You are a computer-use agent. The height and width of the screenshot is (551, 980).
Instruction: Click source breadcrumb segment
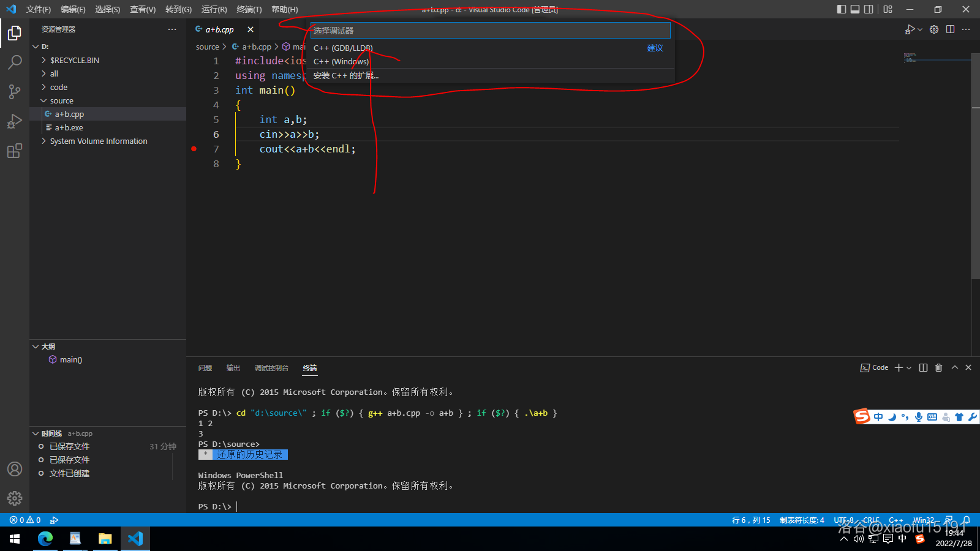point(208,47)
